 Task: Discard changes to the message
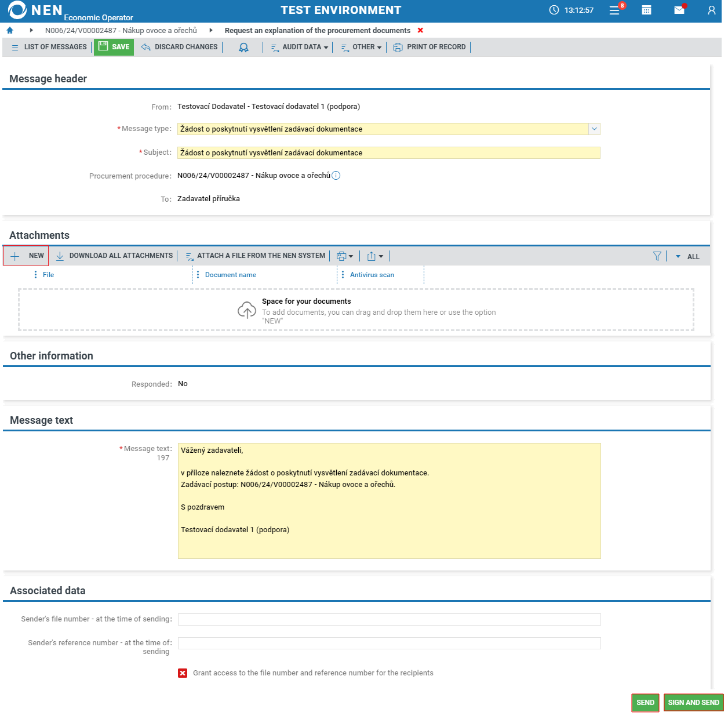point(179,47)
